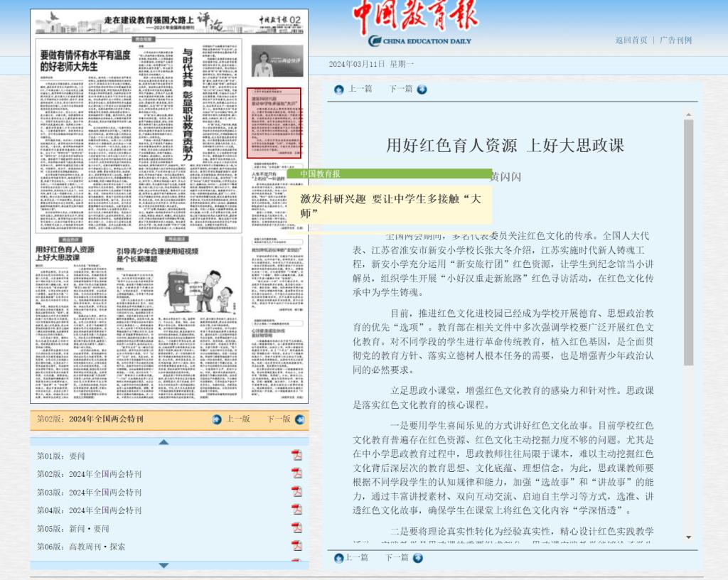Click top next-article icon beside 下一篇
The width and height of the screenshot is (728, 580).
(x=422, y=90)
